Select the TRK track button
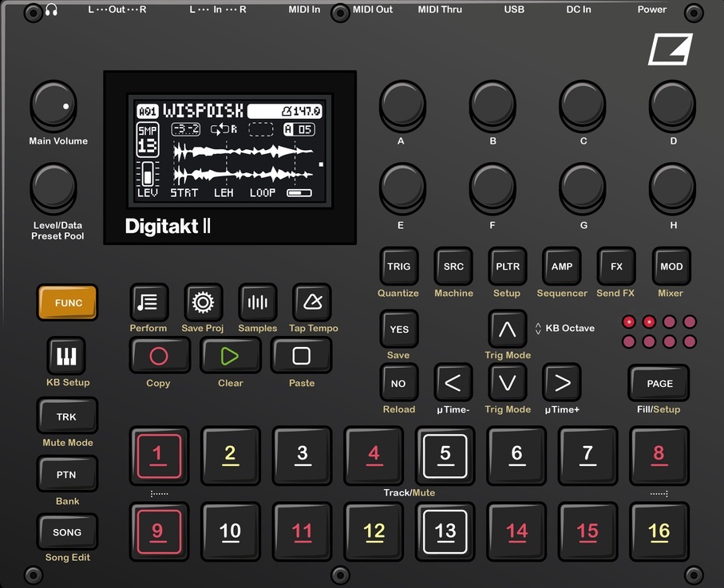 click(x=67, y=416)
